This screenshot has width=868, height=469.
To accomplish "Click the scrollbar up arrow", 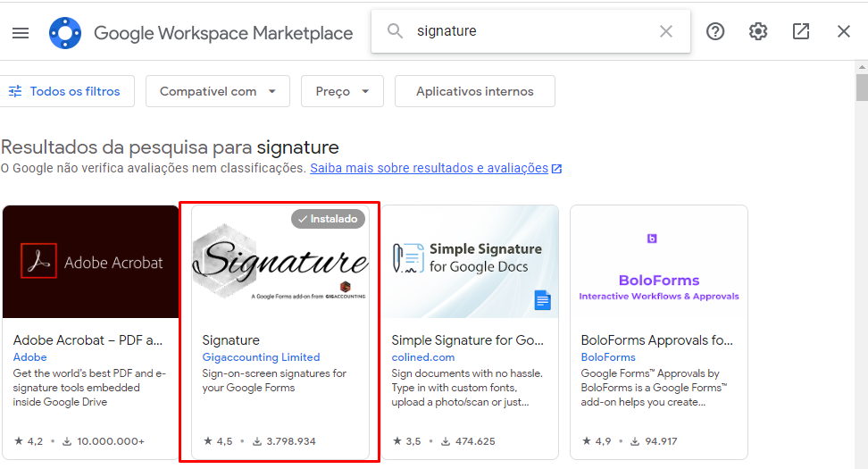I will point(862,67).
